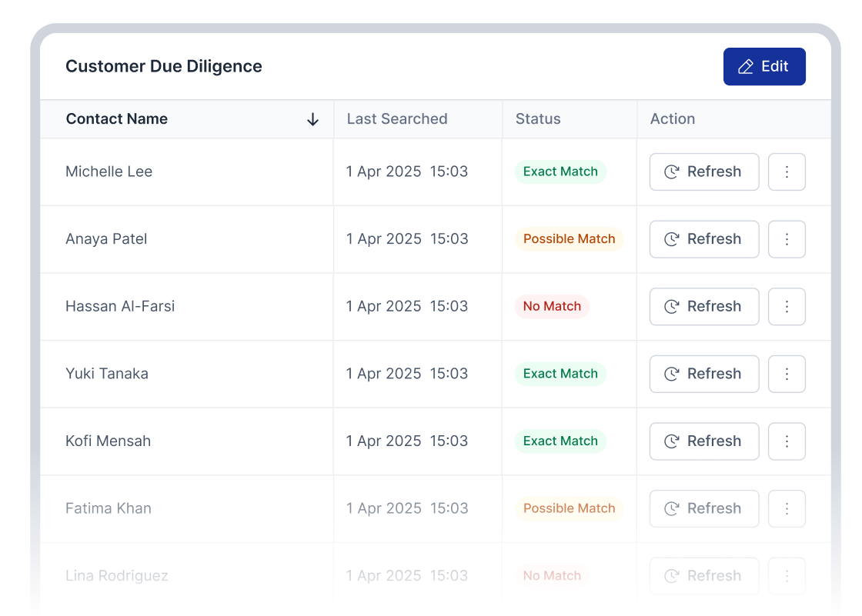Screen dimensions: 862x616
Task: Select the Possible Match badge for Anaya Patel
Action: 569,239
